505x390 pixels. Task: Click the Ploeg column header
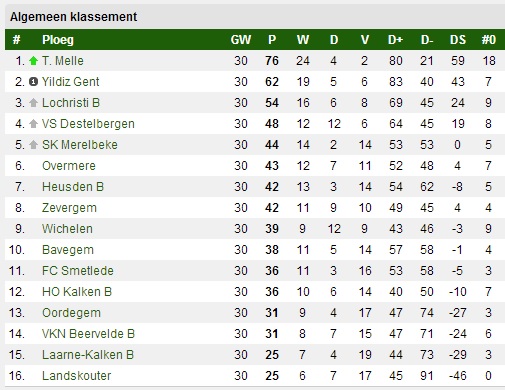(58, 40)
